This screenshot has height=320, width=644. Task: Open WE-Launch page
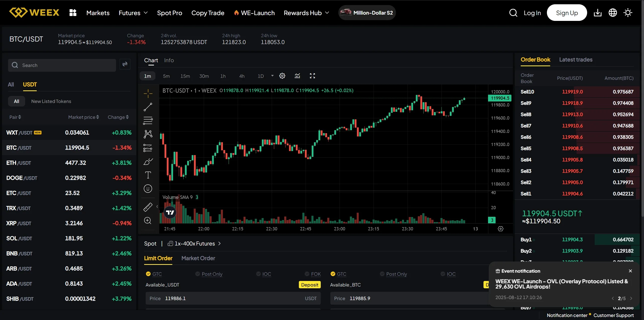[x=254, y=13]
